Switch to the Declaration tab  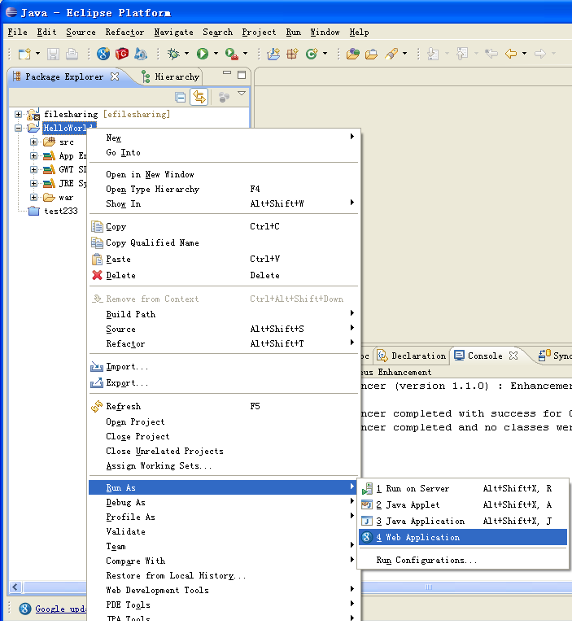pos(412,356)
